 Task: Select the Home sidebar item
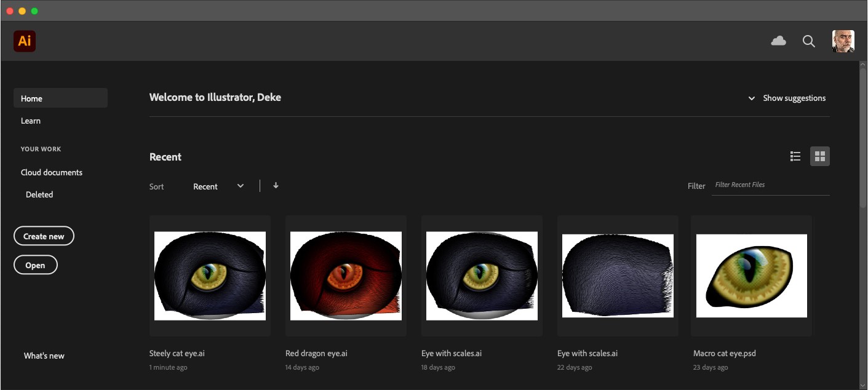[x=32, y=98]
